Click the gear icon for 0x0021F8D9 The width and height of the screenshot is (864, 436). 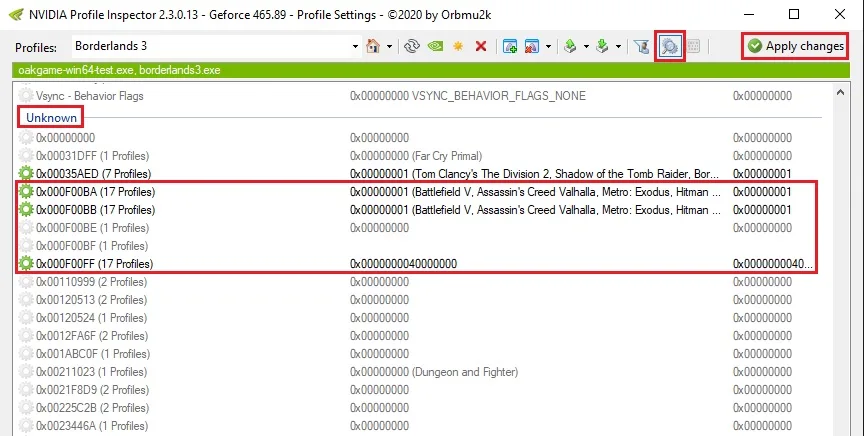(26, 390)
